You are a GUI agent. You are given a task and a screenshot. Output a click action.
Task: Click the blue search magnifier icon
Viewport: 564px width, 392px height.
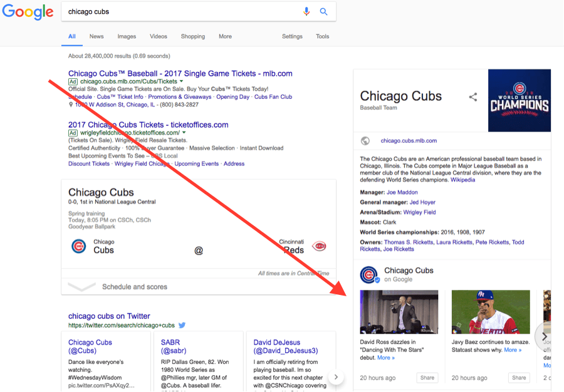tap(324, 11)
